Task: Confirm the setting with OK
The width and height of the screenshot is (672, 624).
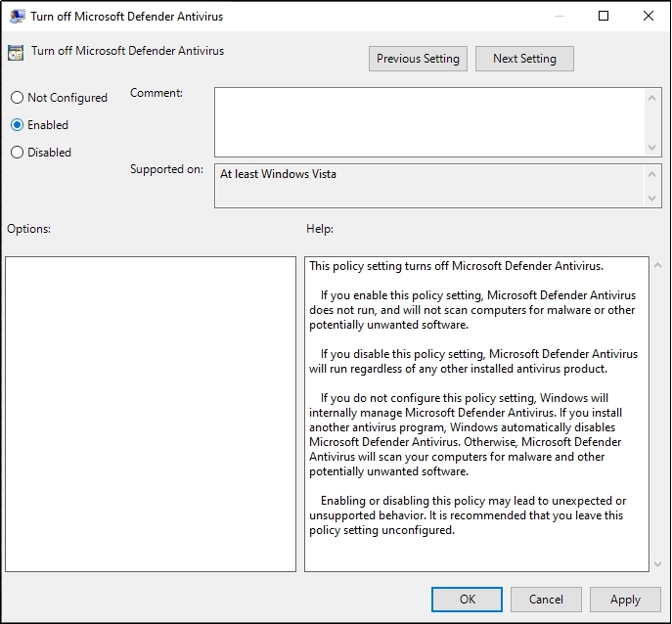Action: [x=468, y=600]
